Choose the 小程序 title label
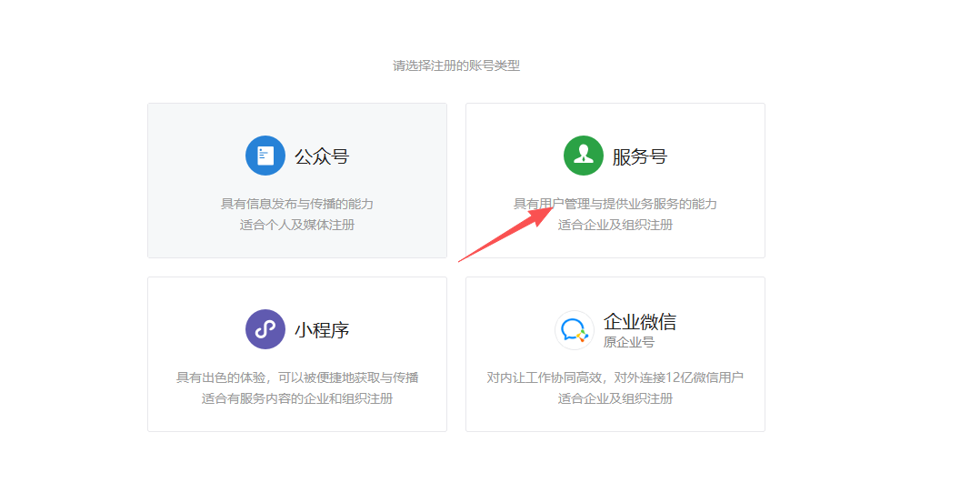 click(322, 330)
